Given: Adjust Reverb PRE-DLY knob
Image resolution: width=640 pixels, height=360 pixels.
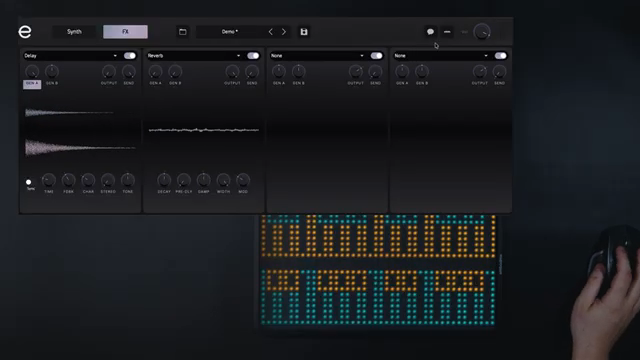Looking at the screenshot, I should 184,180.
